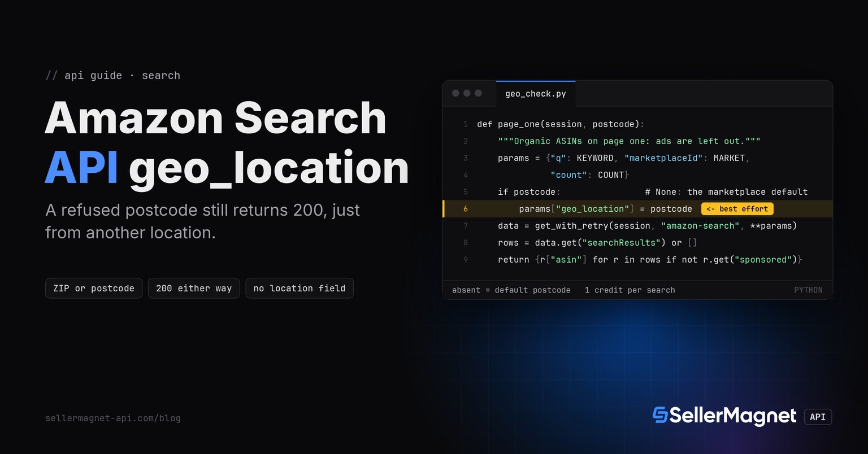Click the "get_with_retry" function call
Viewport: 868px width, 454px height.
(571, 226)
